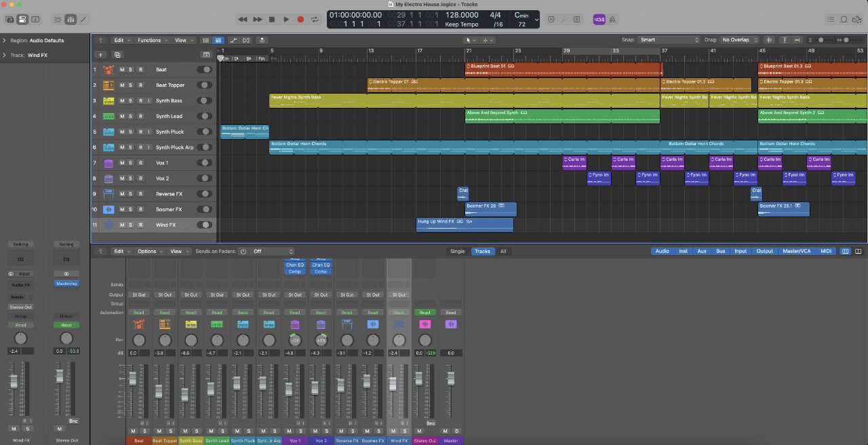This screenshot has height=445, width=868.
Task: Open the Mixer using the toolbar icon
Action: [71, 20]
